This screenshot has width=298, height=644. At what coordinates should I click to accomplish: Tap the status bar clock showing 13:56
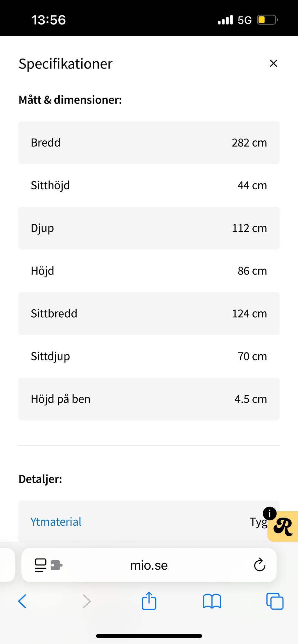49,20
